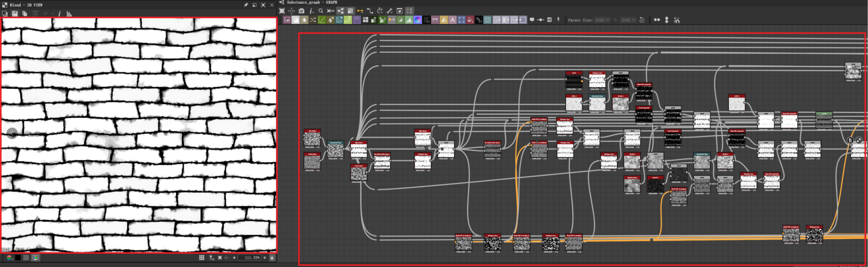The width and height of the screenshot is (868, 267).
Task: Add a comment using the speech bubble icon
Action: tap(532, 20)
